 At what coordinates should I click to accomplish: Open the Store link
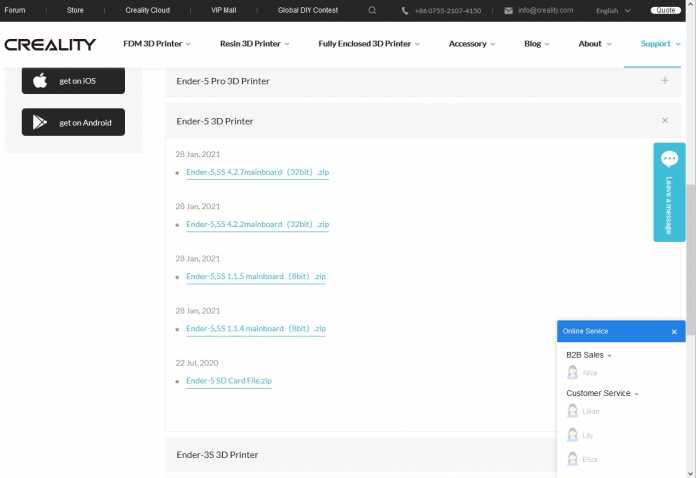[x=75, y=10]
